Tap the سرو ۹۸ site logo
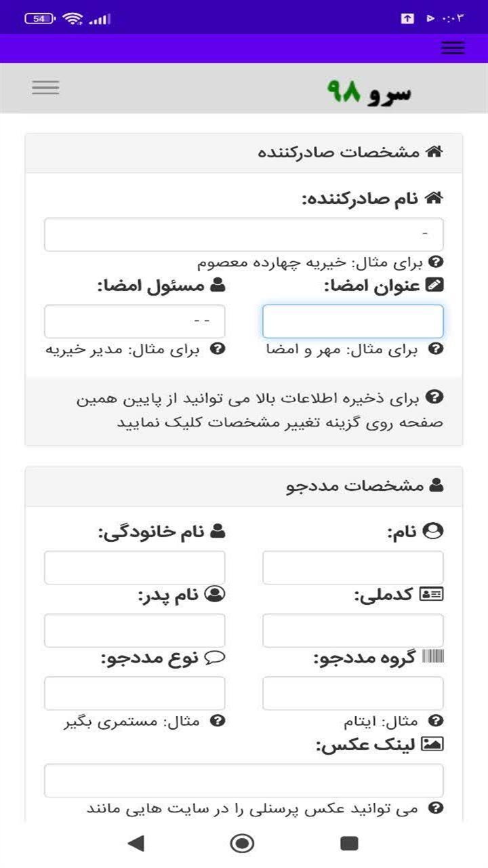This screenshot has width=488, height=868. tap(369, 92)
